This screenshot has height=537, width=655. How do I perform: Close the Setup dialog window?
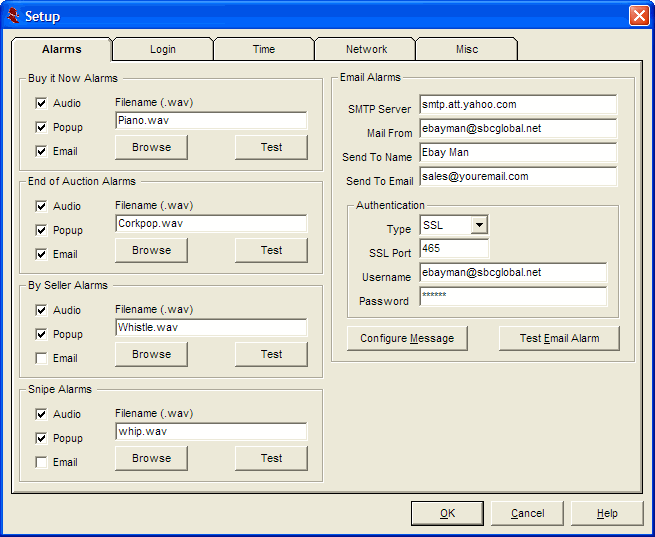tap(639, 16)
